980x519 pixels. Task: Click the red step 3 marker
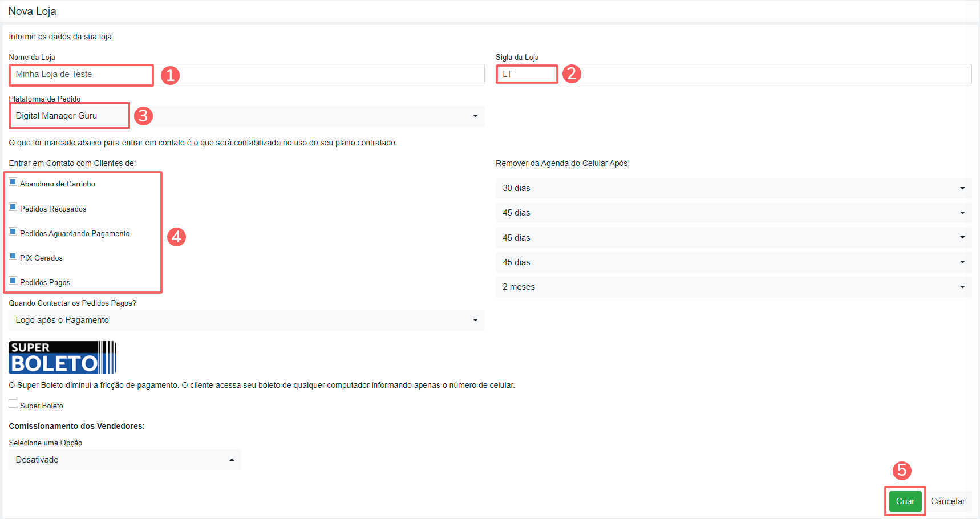(143, 116)
